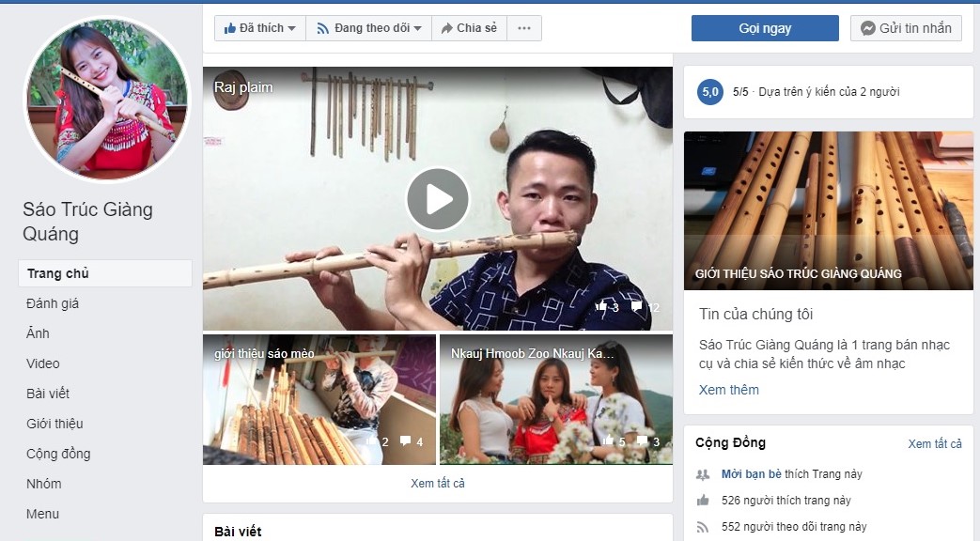Screen dimensions: 980x541
Task: Open the page profile picture
Action: tap(106, 99)
